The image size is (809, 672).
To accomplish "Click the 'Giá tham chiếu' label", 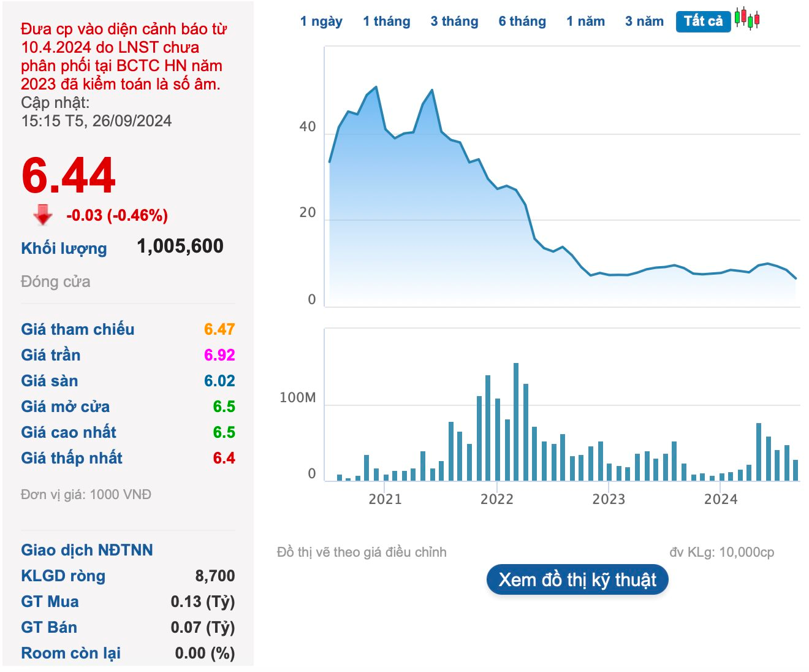I will 78,329.
